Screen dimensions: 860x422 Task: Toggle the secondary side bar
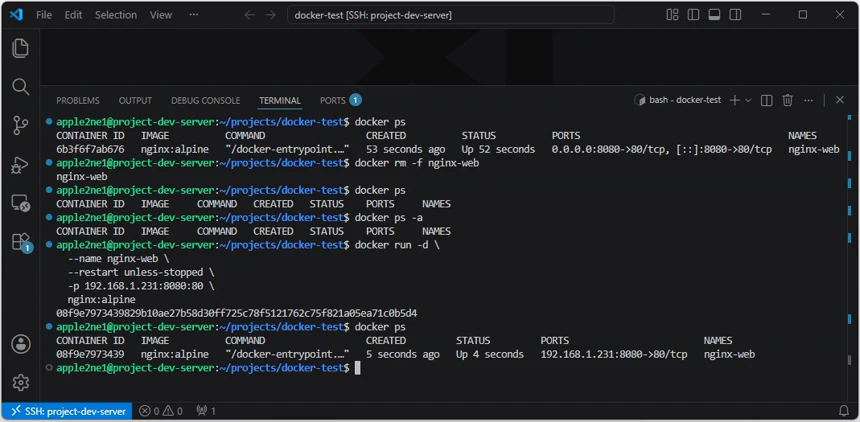pyautogui.click(x=735, y=15)
